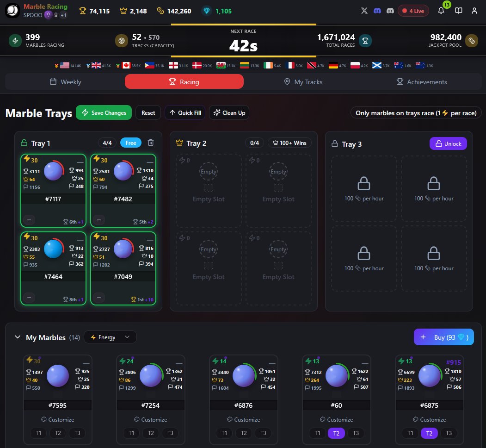
Task: Click the Canada flag leaderboard entry
Action: point(128,65)
